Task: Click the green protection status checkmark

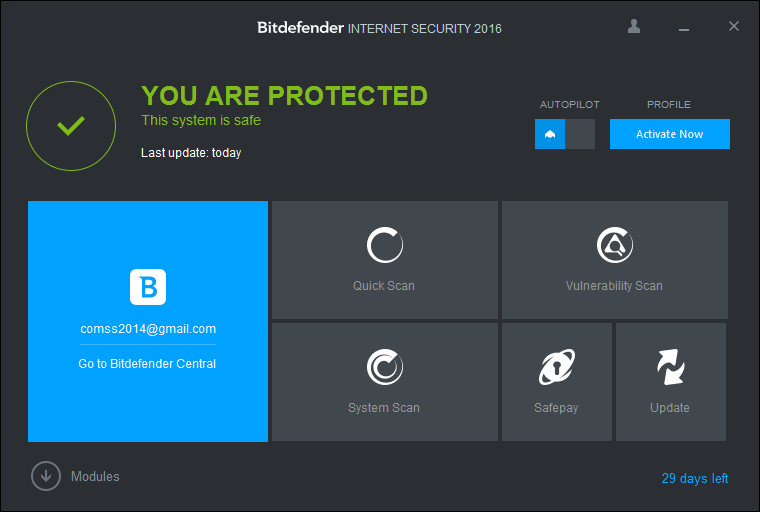Action: click(71, 126)
